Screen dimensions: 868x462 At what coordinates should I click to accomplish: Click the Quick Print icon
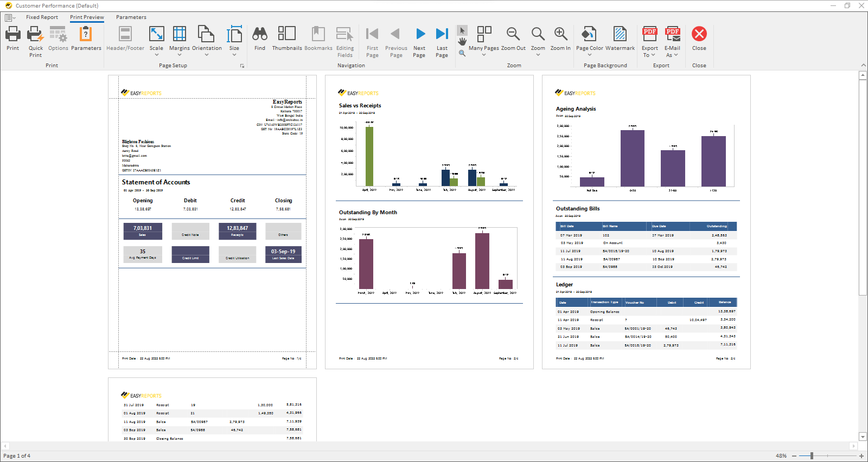point(35,35)
